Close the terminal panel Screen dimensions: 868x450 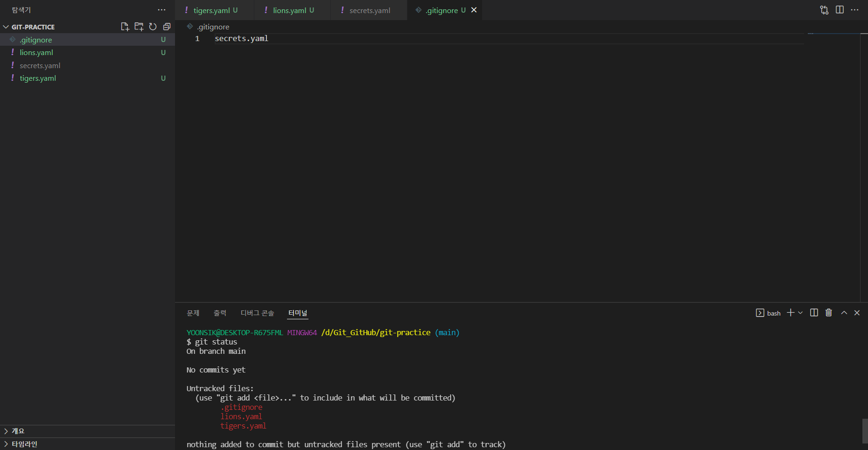pyautogui.click(x=857, y=313)
